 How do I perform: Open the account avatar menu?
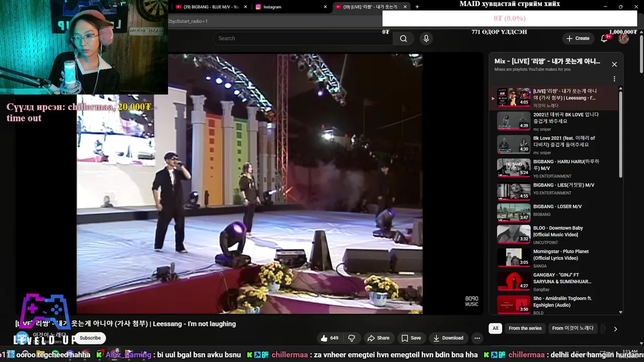(x=623, y=38)
